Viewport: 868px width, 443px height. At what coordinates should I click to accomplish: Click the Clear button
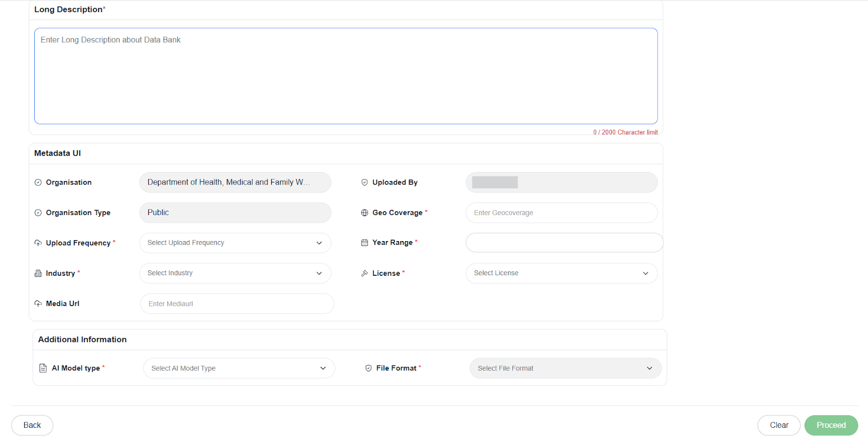click(x=778, y=425)
